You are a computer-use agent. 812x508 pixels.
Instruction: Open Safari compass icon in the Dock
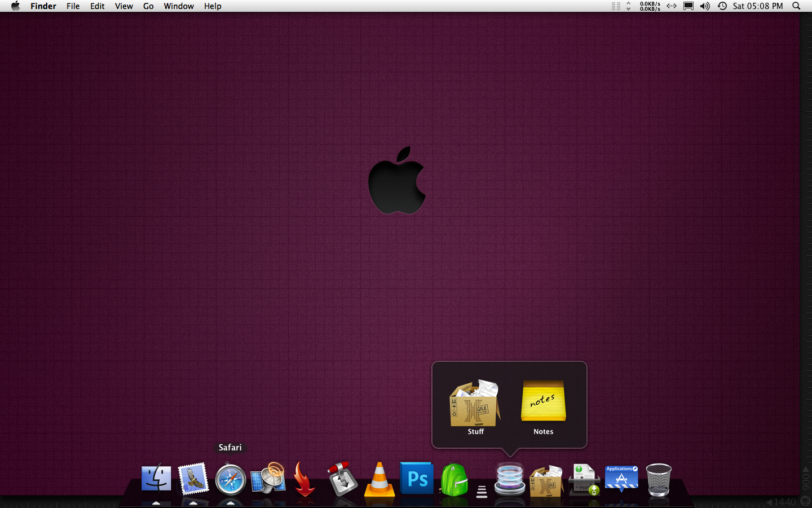pos(230,480)
